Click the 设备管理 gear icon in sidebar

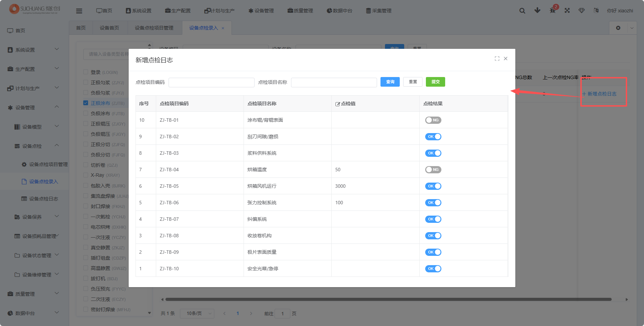tap(10, 108)
